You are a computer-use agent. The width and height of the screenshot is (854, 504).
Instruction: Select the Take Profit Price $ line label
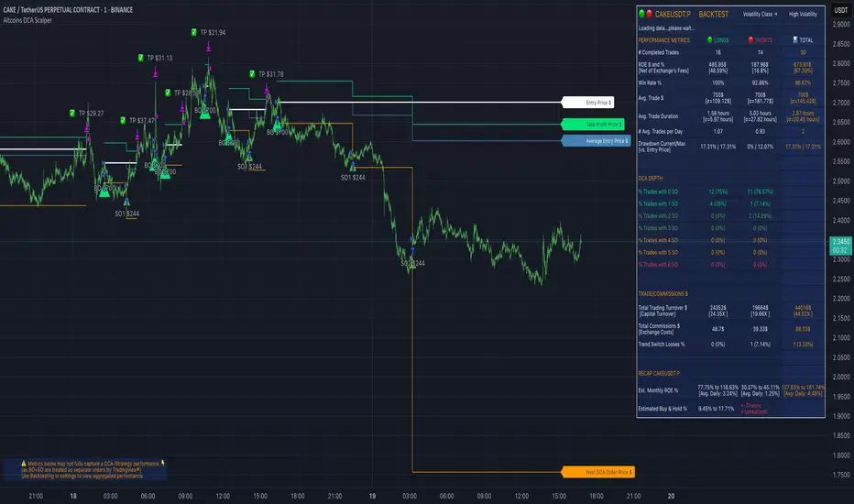[593, 125]
